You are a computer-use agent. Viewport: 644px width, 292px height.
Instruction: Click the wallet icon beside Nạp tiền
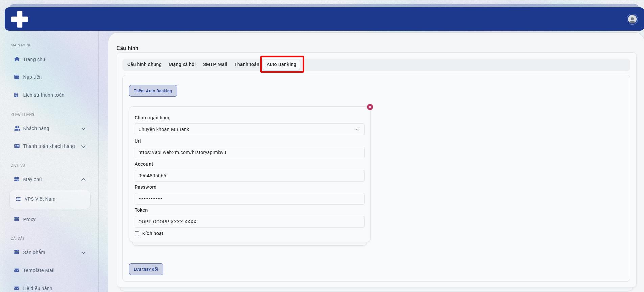point(17,77)
